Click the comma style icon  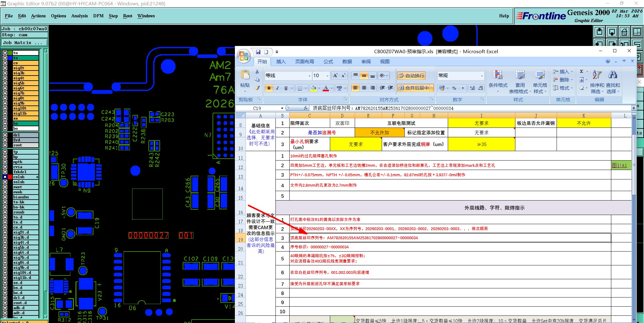(463, 88)
